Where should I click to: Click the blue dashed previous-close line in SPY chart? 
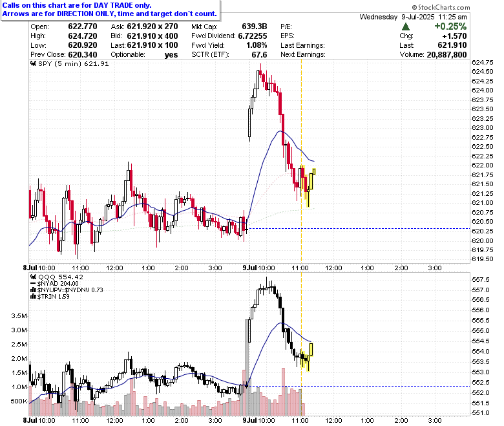tap(359, 229)
